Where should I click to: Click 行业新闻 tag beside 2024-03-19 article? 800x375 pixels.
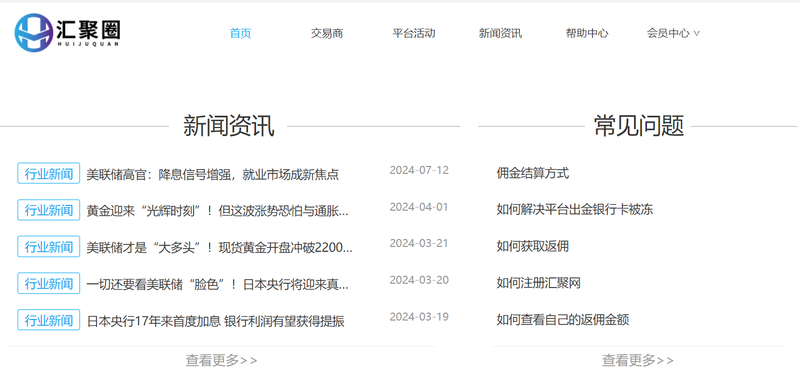(48, 320)
